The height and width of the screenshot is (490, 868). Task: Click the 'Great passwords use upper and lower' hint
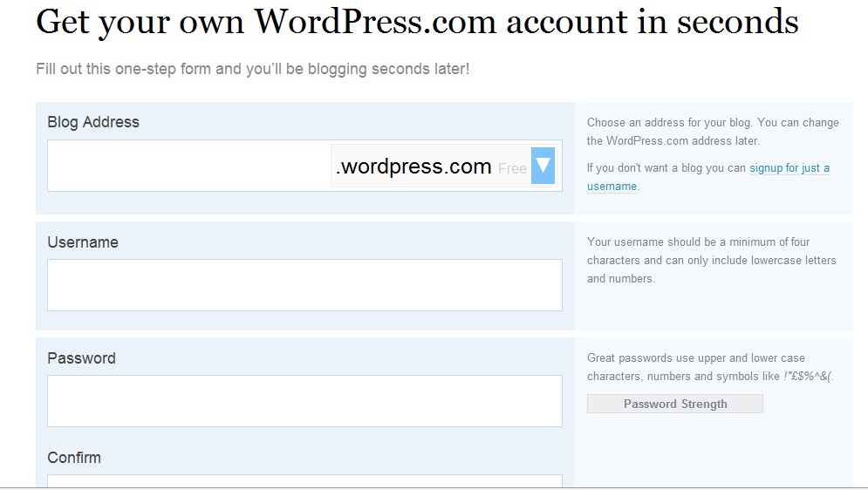pyautogui.click(x=695, y=358)
